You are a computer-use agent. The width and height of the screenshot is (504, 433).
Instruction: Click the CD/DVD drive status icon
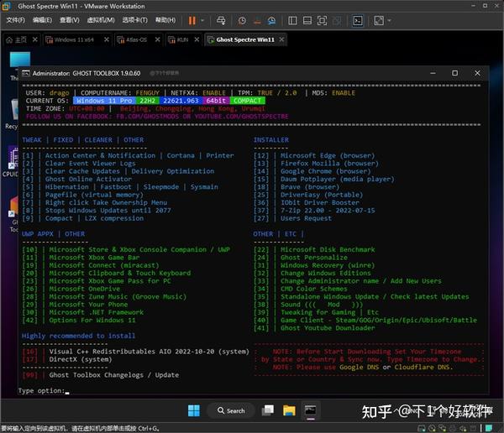(432, 428)
